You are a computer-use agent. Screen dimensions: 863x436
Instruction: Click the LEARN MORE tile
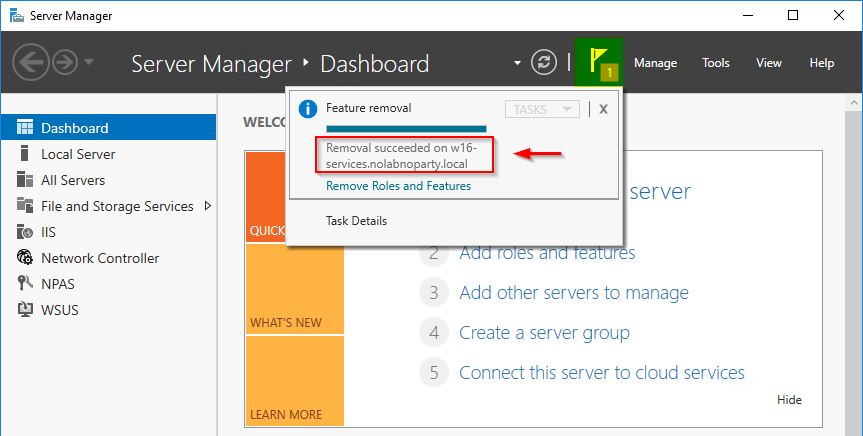[x=294, y=380]
